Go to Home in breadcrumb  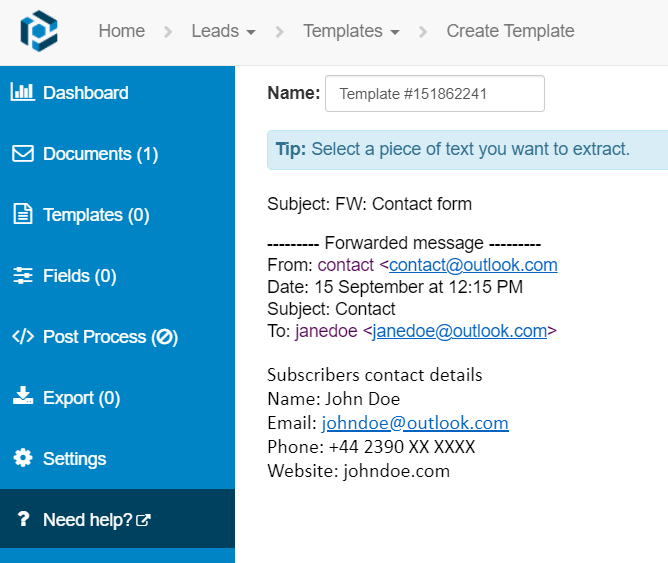tap(122, 31)
